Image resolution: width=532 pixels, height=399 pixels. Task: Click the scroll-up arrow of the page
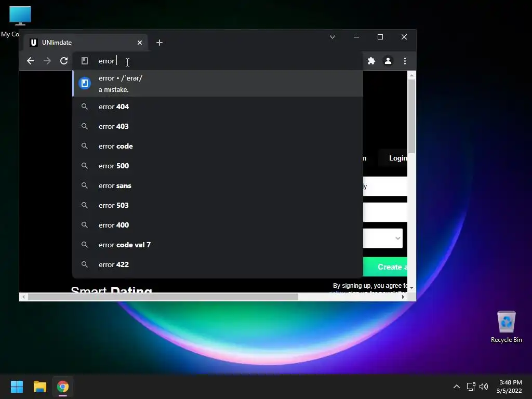pyautogui.click(x=411, y=75)
